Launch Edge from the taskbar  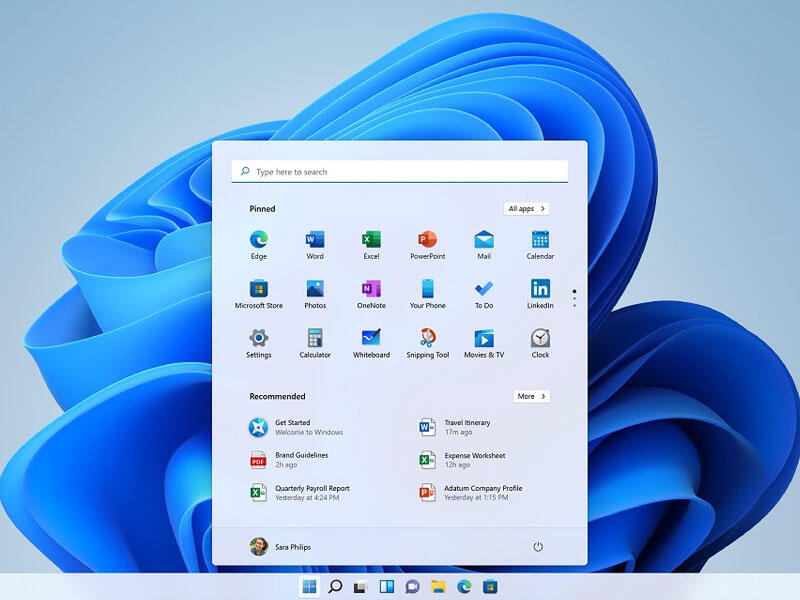pos(464,587)
